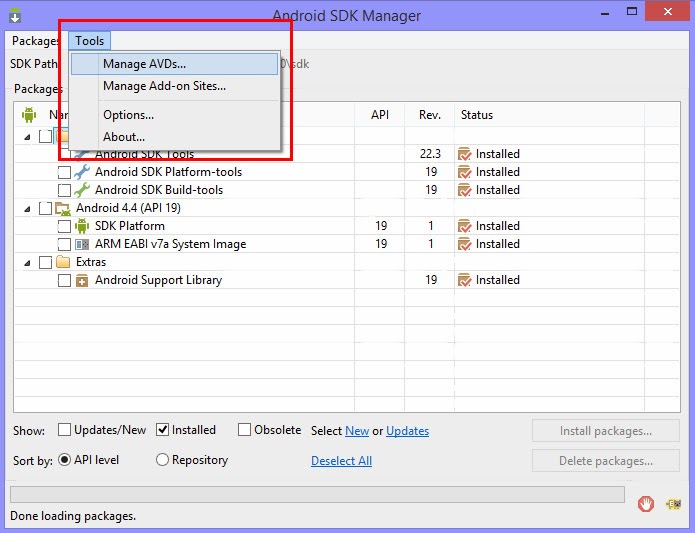Image resolution: width=695 pixels, height=533 pixels.
Task: Click the SDK Manager app icon in title bar
Action: (15, 16)
